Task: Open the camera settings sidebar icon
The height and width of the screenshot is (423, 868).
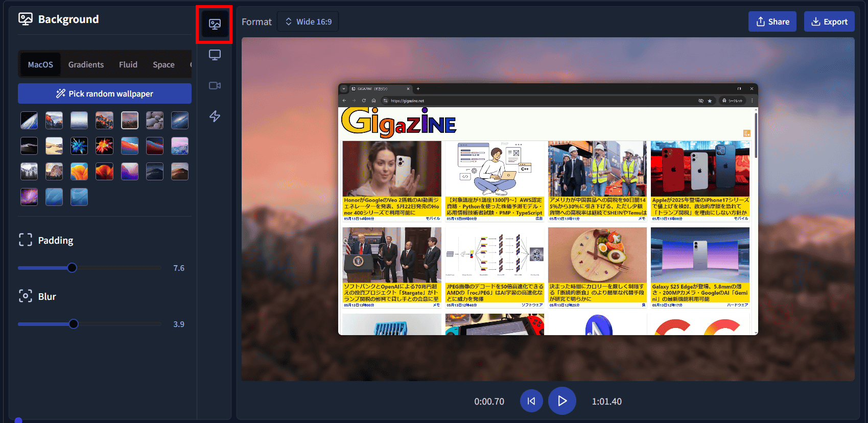Action: click(215, 85)
